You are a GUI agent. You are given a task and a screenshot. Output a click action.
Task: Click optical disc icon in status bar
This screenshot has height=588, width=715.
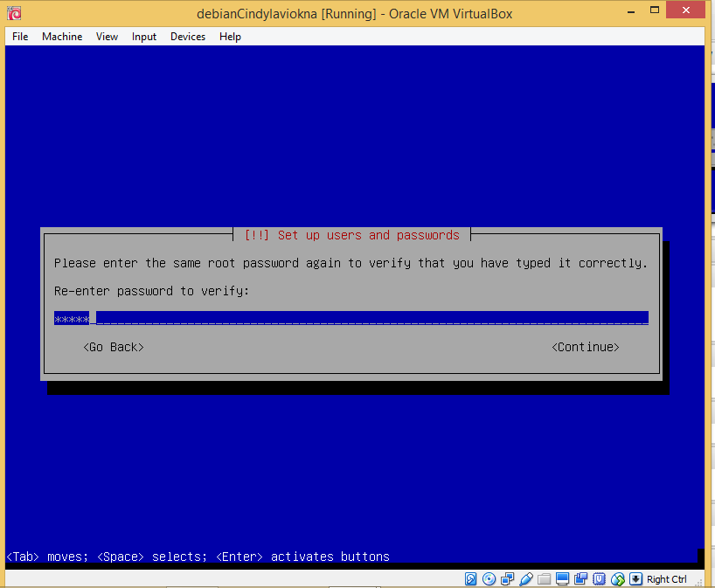pyautogui.click(x=489, y=579)
